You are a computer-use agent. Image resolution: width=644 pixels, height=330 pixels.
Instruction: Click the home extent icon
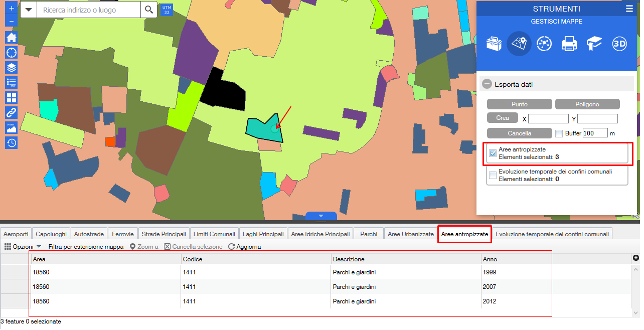11,38
